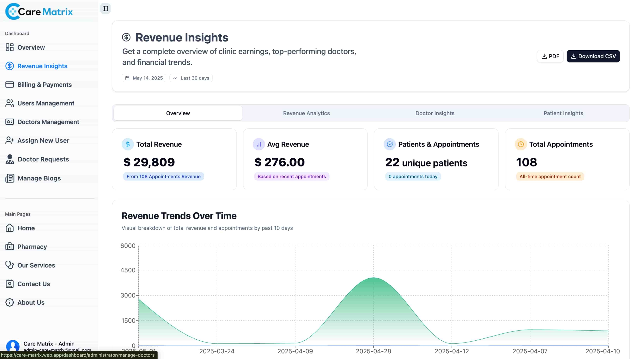Click the About Us info icon
644x359 pixels.
pos(9,302)
